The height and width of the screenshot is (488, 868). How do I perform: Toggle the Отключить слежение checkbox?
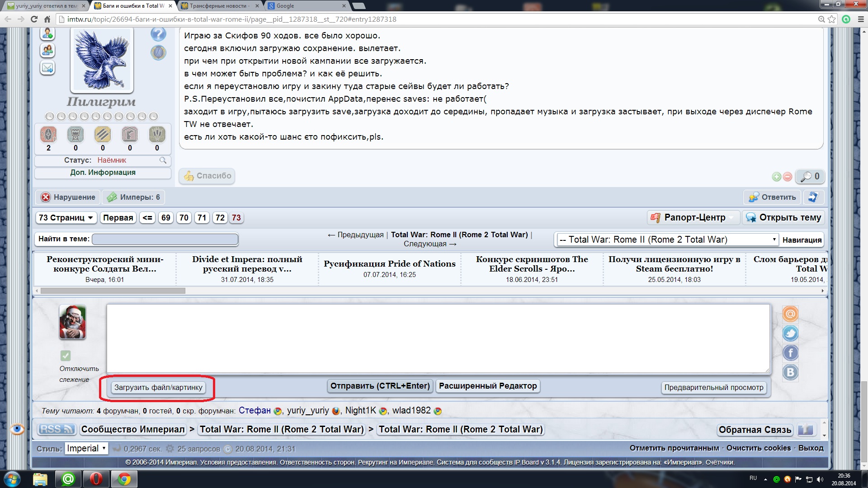coord(66,356)
